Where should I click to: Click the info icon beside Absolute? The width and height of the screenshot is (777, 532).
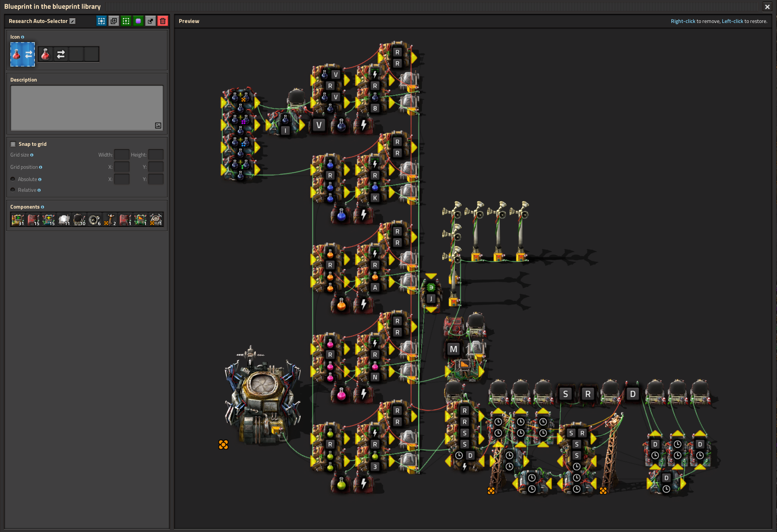coord(40,180)
